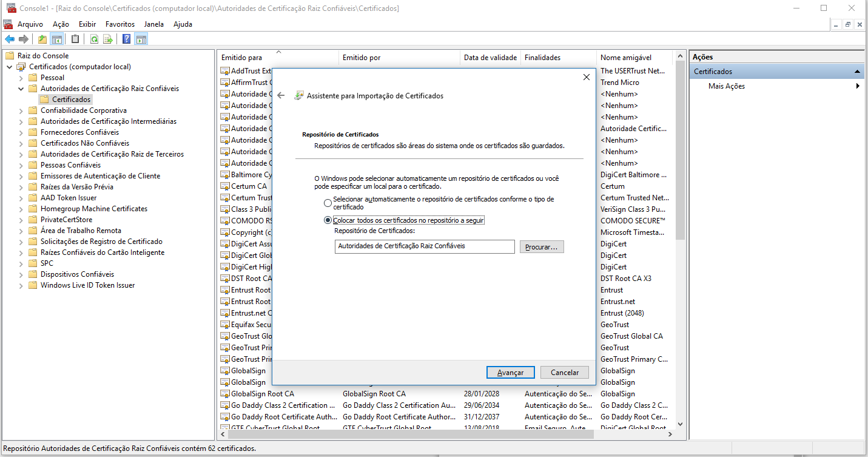The image size is (868, 457).
Task: Close the import wizard with X button
Action: pos(586,77)
